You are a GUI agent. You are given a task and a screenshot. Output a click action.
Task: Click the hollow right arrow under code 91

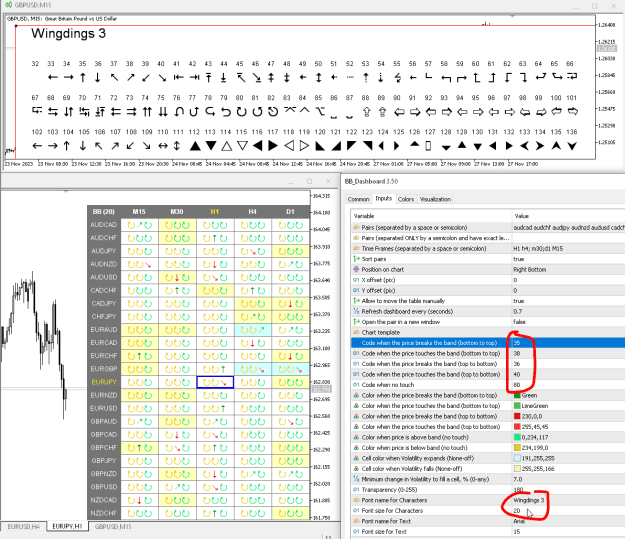[415, 112]
